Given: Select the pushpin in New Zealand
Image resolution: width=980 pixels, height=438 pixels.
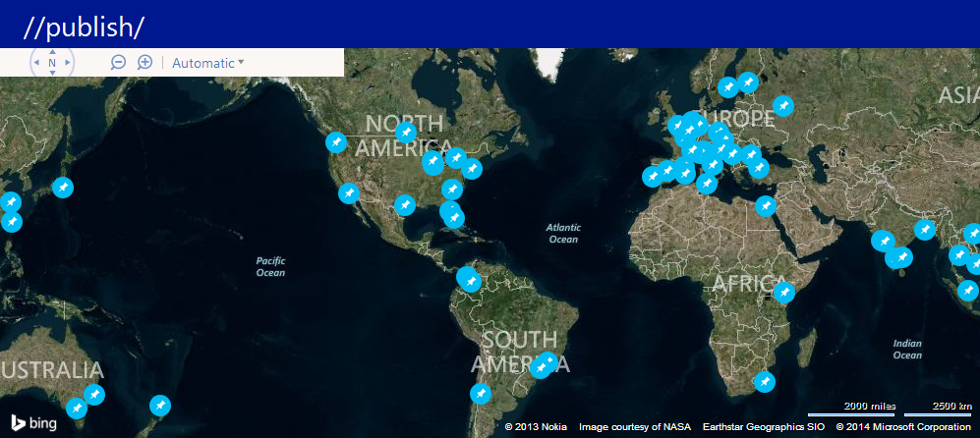Looking at the screenshot, I should [159, 405].
